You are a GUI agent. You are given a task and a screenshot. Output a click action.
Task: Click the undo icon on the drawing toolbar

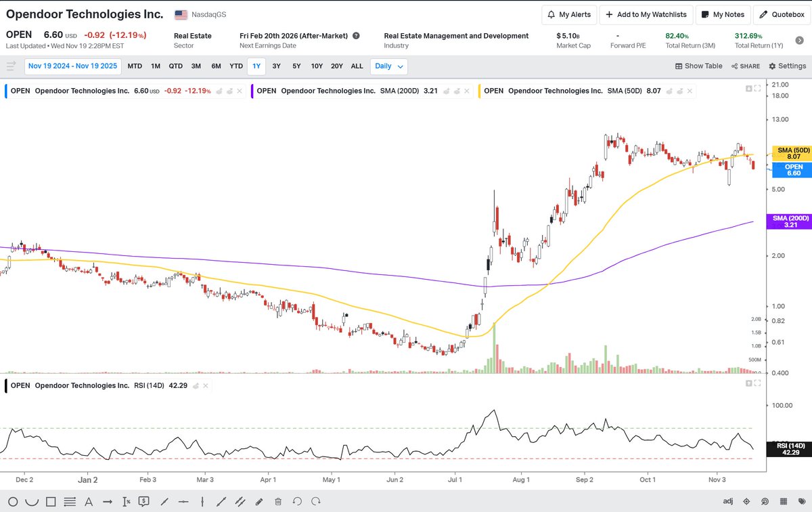pos(297,501)
